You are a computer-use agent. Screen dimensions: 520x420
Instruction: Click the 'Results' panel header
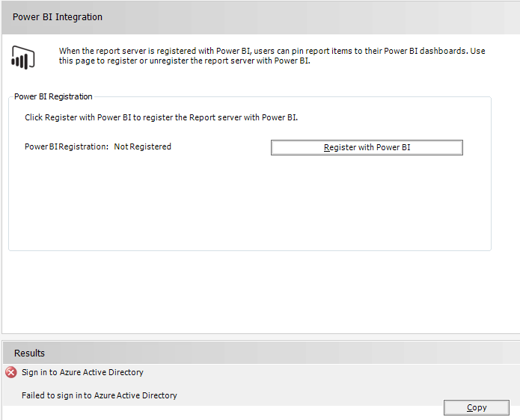coord(261,353)
